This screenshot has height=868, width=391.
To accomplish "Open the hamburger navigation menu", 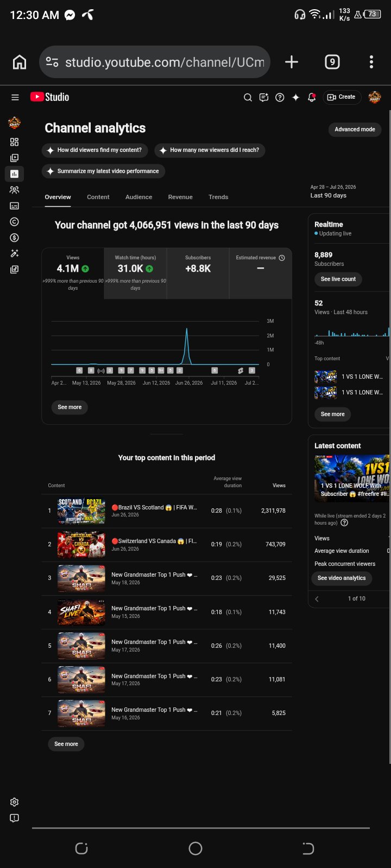I will [15, 97].
